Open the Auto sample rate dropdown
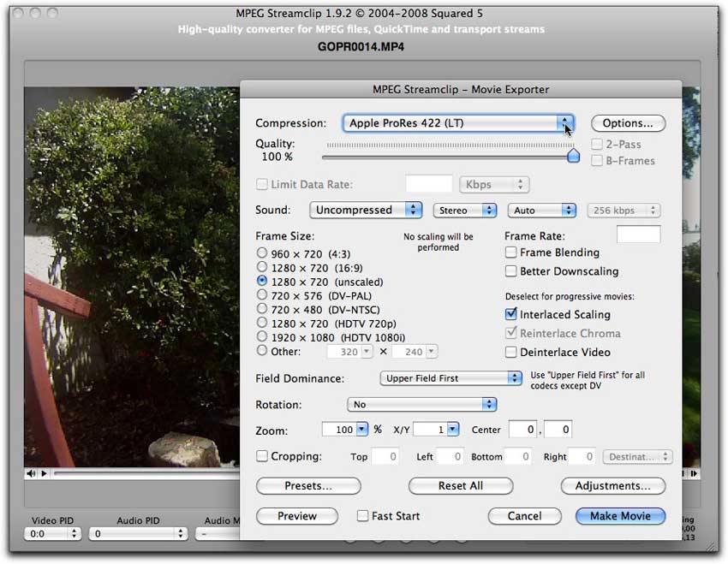 point(542,211)
